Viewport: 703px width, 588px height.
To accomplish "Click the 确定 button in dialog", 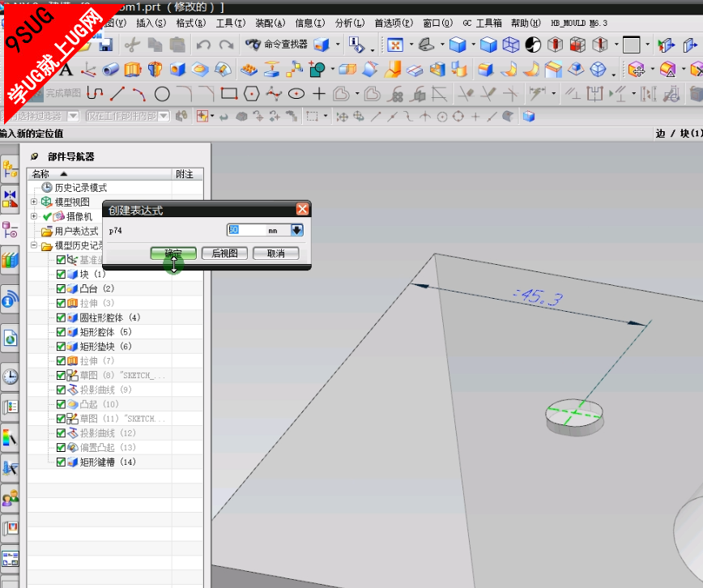I will tap(173, 254).
